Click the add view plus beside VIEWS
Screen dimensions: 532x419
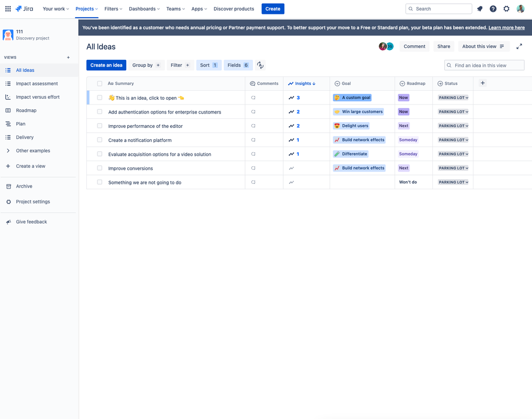click(x=68, y=58)
